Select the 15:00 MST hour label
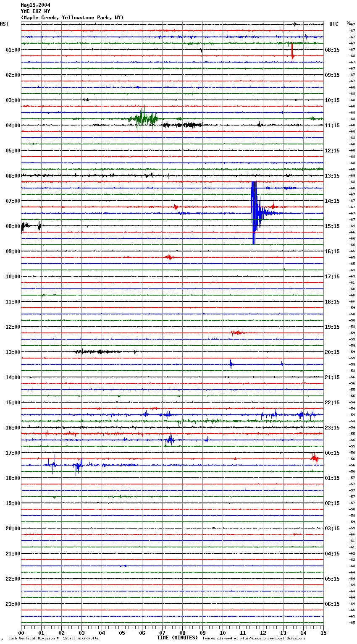 (x=13, y=403)
